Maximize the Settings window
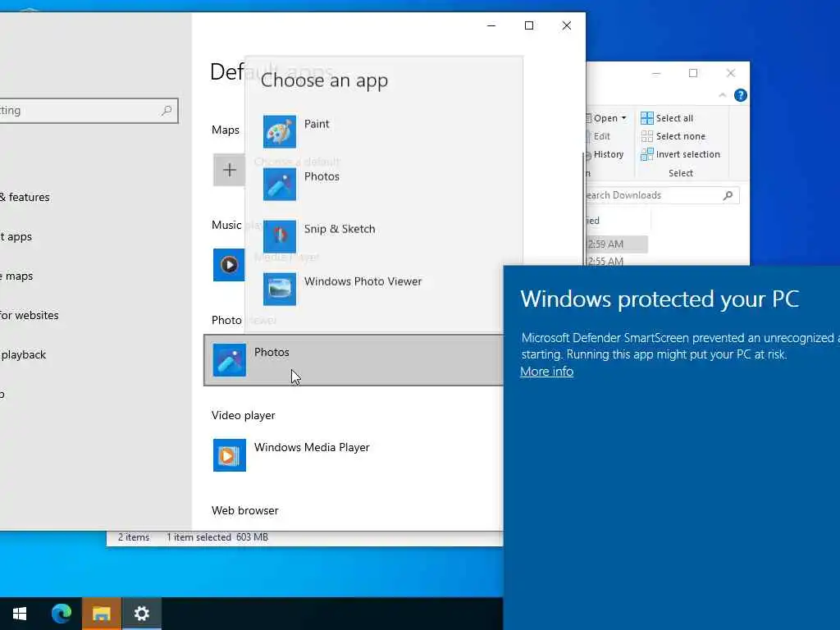840x630 pixels. pyautogui.click(x=529, y=25)
